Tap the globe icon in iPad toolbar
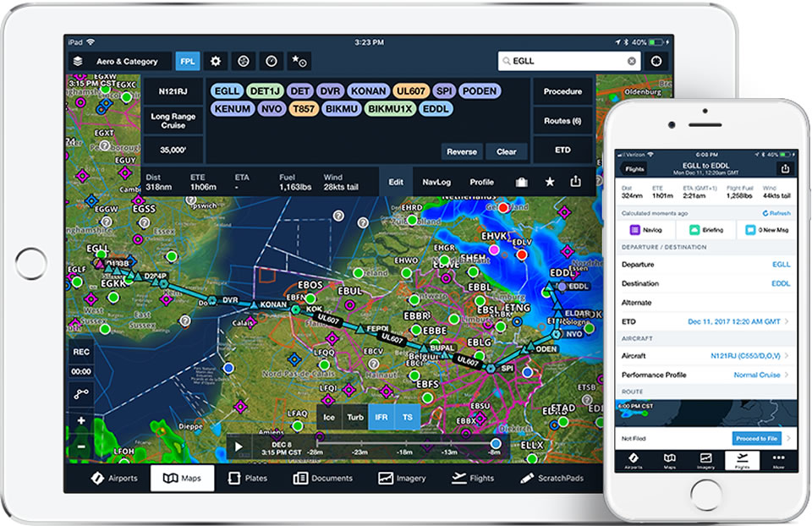The image size is (812, 526). [x=244, y=61]
